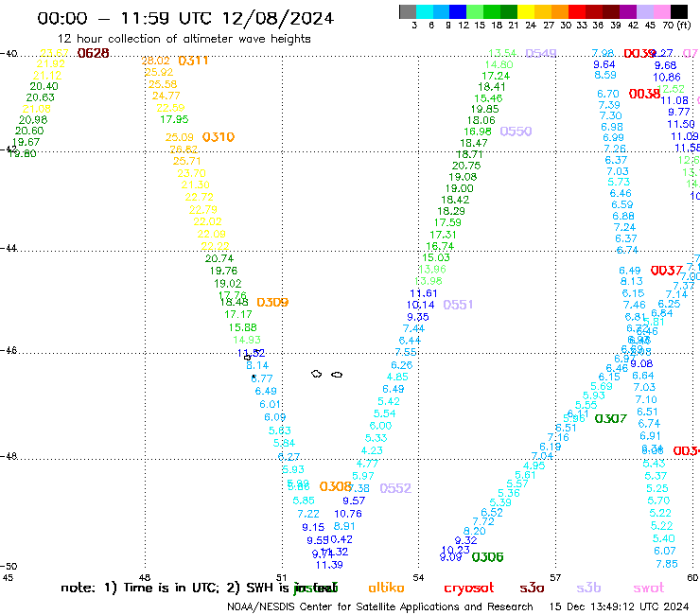Click the orange 27-30 ft scale swatch
The width and height of the screenshot is (700, 615).
coord(560,11)
